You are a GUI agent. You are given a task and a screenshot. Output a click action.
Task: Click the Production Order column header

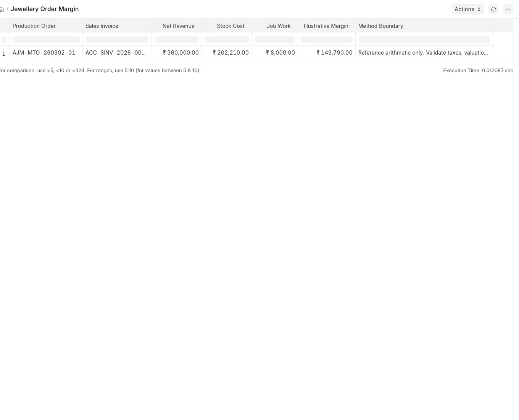click(46, 26)
